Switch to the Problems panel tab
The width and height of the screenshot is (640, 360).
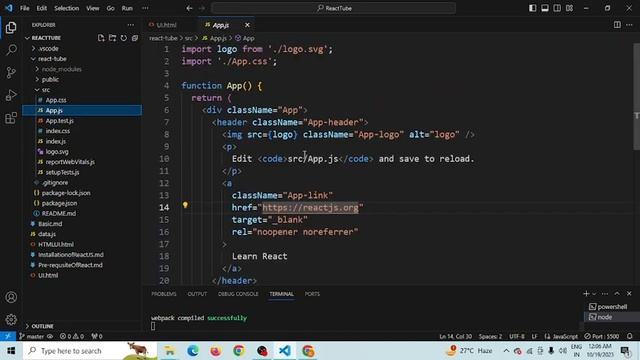(x=164, y=294)
